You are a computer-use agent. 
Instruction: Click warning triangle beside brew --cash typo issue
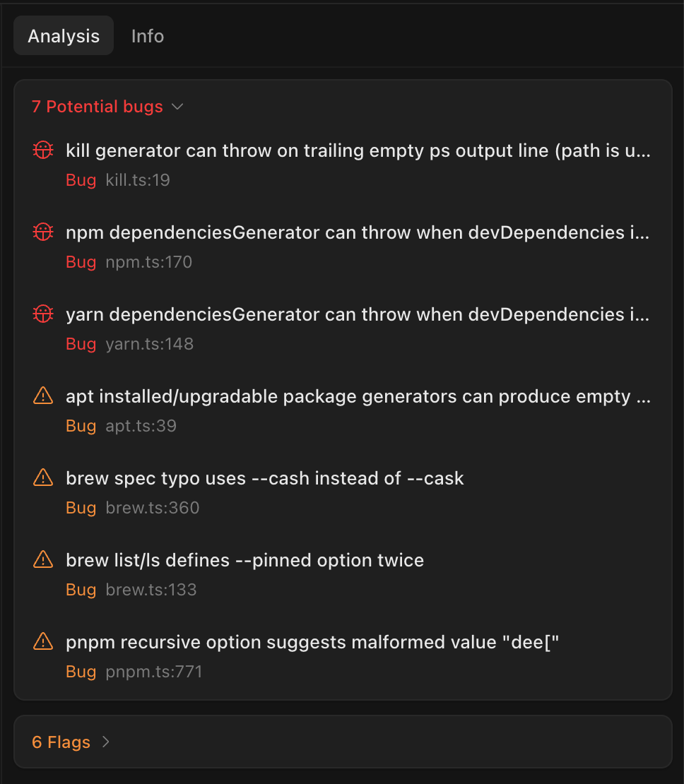(x=43, y=478)
